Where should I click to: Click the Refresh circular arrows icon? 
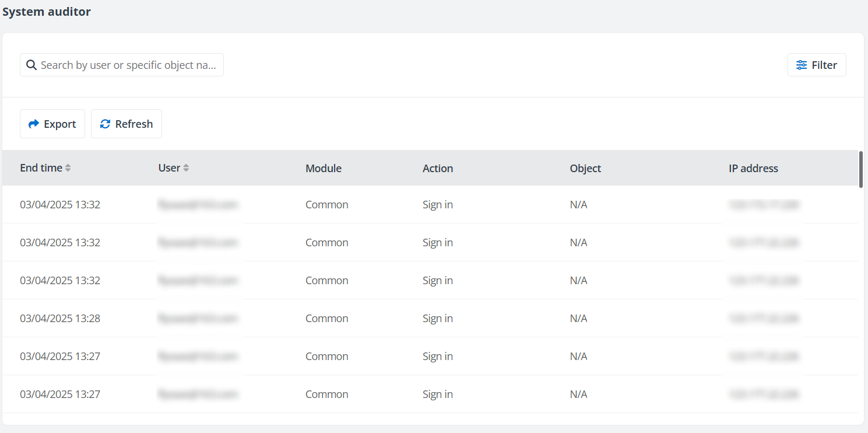click(x=106, y=124)
